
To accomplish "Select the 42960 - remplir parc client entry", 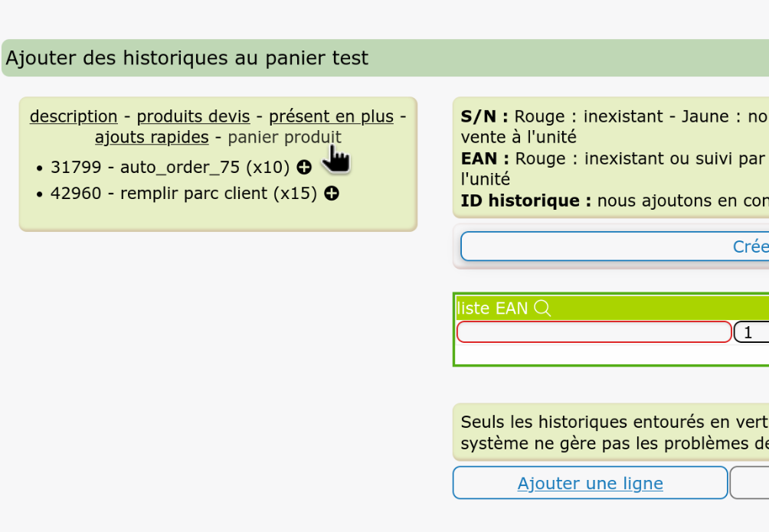I will click(176, 194).
